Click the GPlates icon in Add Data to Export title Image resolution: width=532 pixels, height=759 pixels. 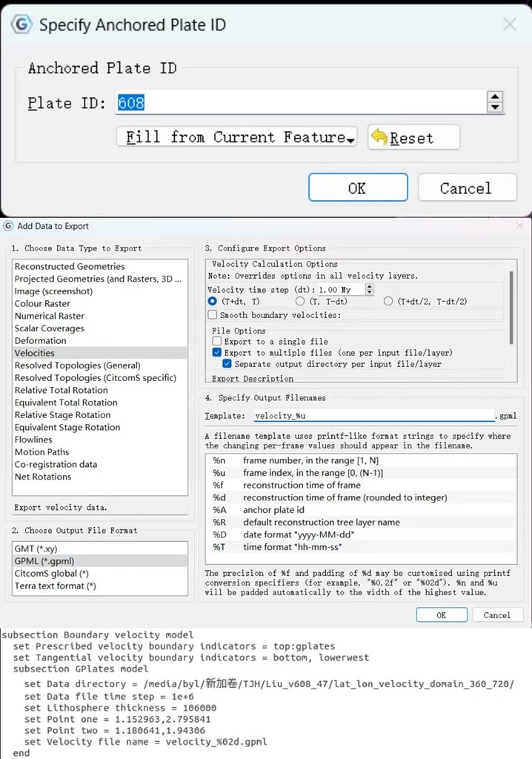tap(8, 225)
